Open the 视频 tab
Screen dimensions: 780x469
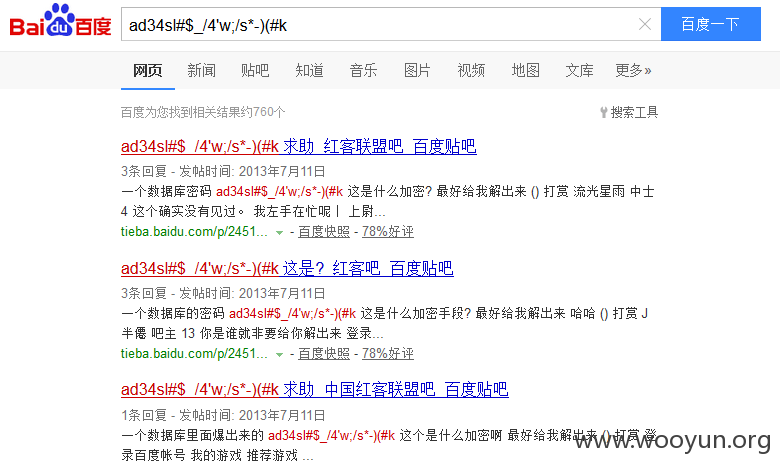[x=471, y=71]
